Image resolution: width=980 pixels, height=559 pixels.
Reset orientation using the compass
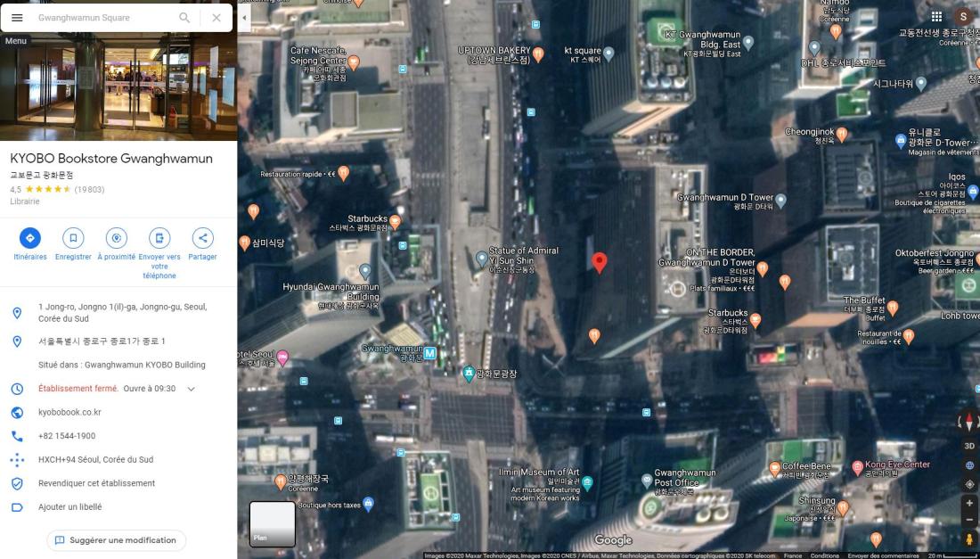pos(969,422)
